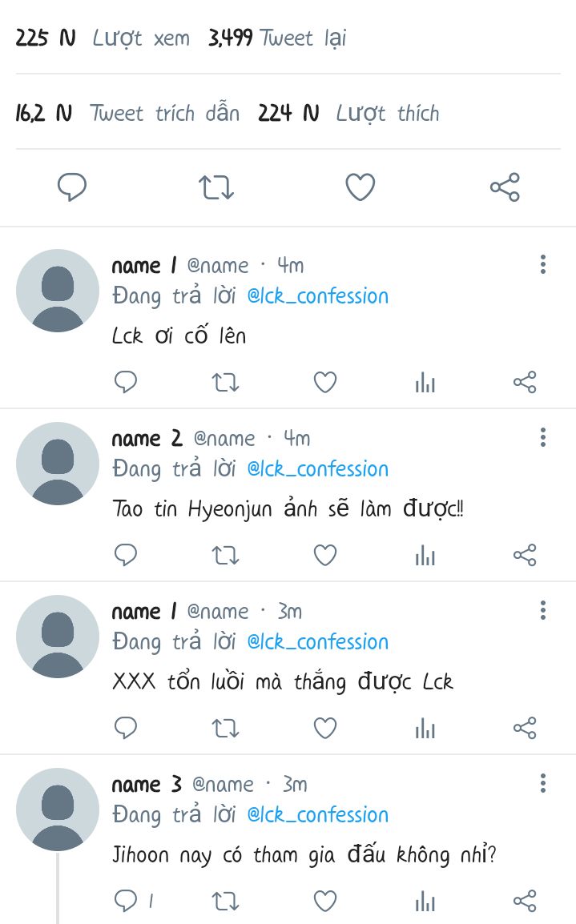Reply to the Jihoon tweet

coord(127,902)
